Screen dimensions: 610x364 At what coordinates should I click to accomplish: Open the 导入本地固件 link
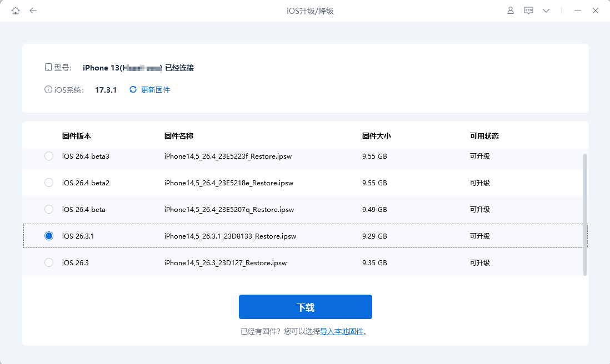pos(343,331)
